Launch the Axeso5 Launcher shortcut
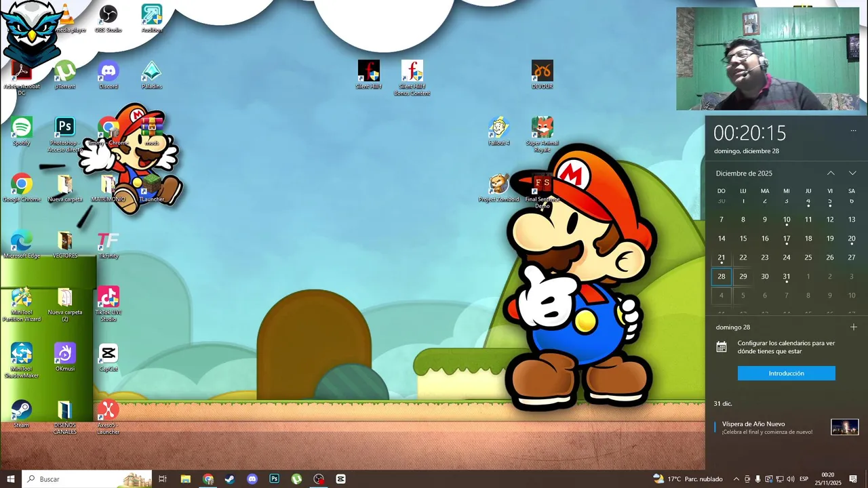The width and height of the screenshot is (868, 488). click(108, 417)
